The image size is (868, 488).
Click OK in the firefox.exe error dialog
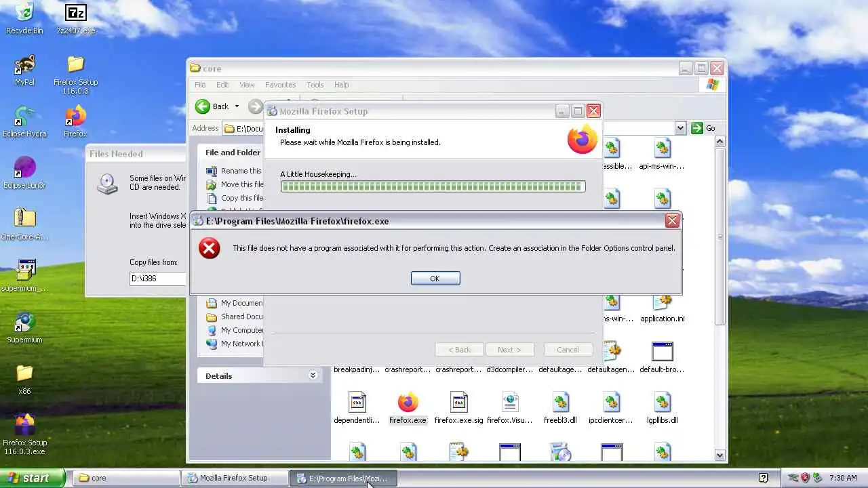435,279
